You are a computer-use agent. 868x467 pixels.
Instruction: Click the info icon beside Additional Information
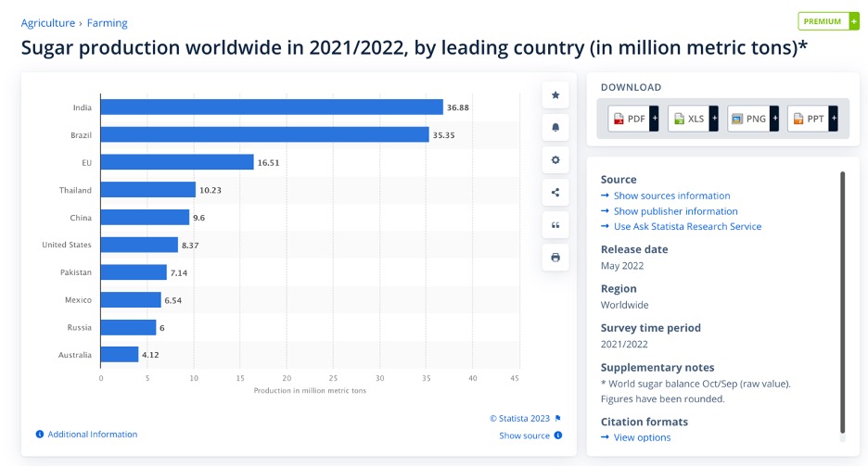click(40, 435)
